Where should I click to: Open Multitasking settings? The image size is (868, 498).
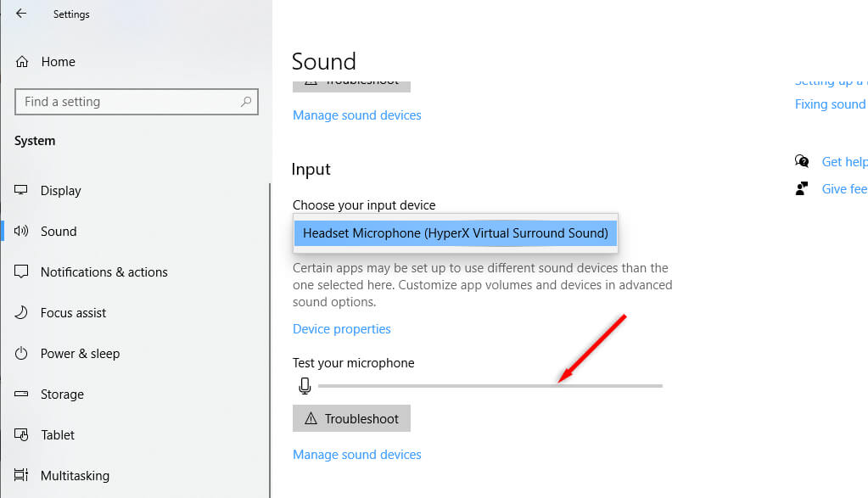tap(75, 476)
